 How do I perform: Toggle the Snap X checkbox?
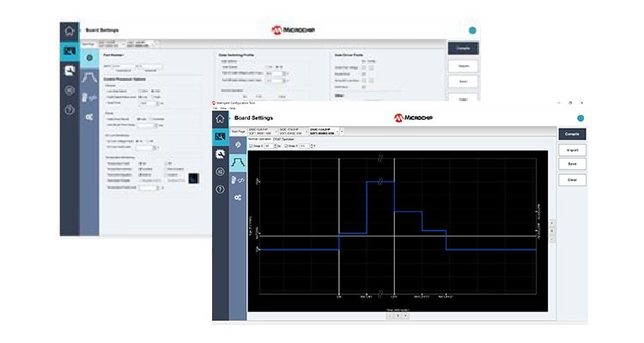(x=252, y=146)
